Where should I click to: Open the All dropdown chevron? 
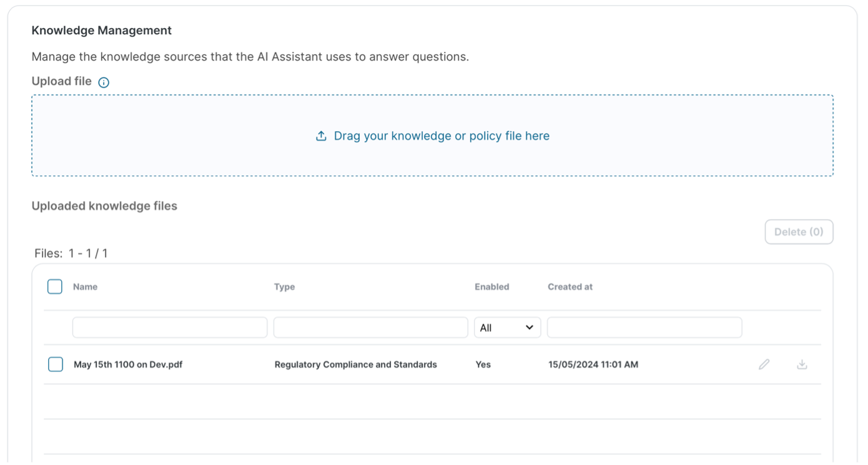click(x=530, y=327)
